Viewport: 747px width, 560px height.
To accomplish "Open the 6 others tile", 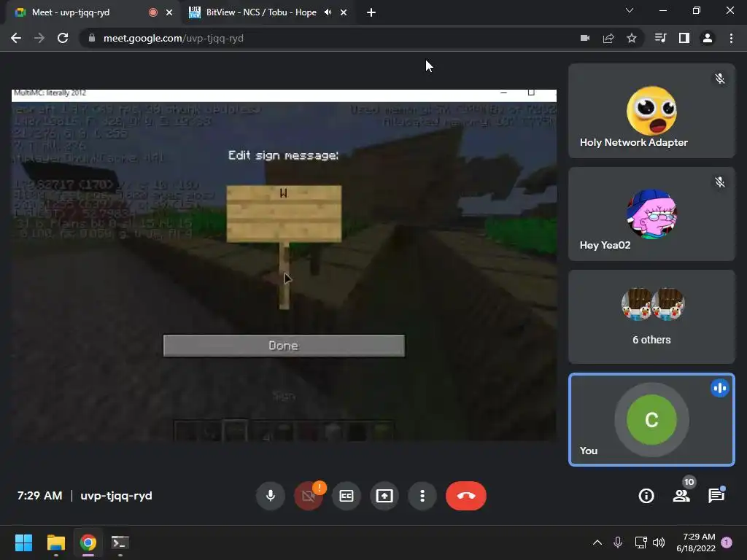I will pyautogui.click(x=651, y=316).
